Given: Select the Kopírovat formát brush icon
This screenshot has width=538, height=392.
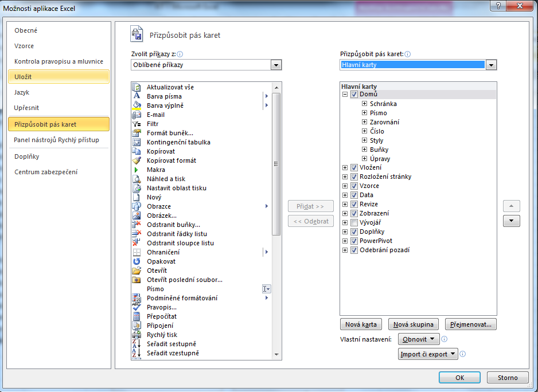Looking at the screenshot, I should (x=137, y=160).
